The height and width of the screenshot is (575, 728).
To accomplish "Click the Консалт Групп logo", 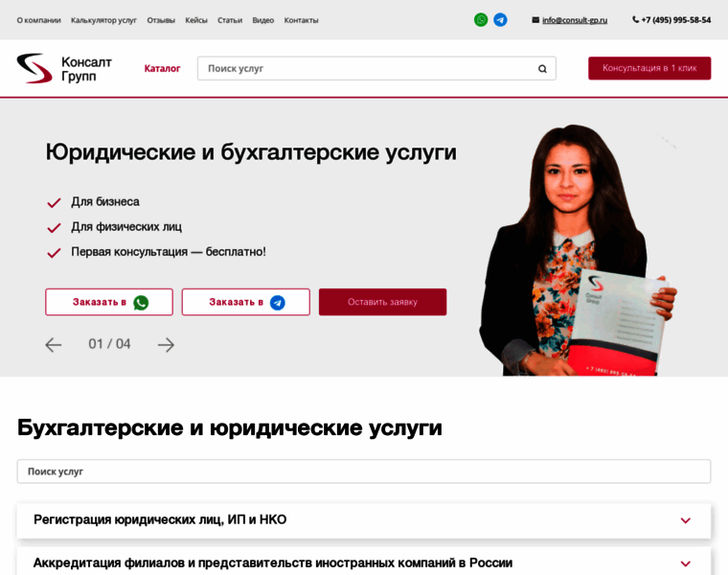I will click(x=64, y=68).
